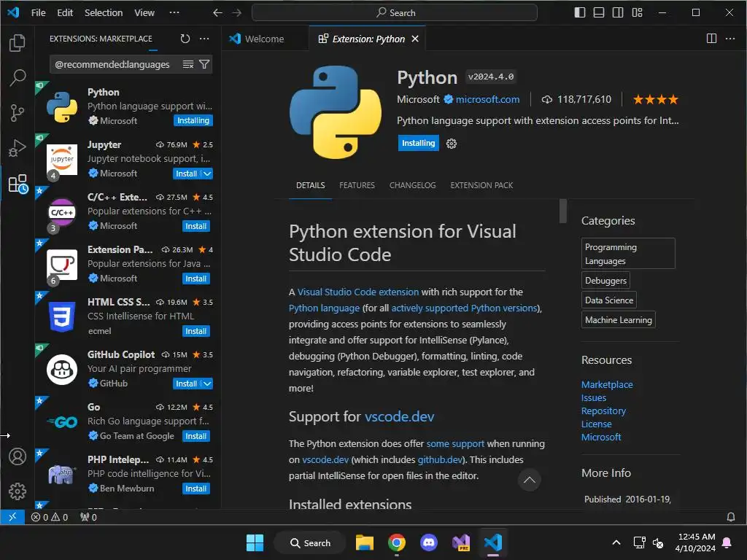747x560 pixels.
Task: Open the Manage gear in activity bar
Action: click(18, 491)
